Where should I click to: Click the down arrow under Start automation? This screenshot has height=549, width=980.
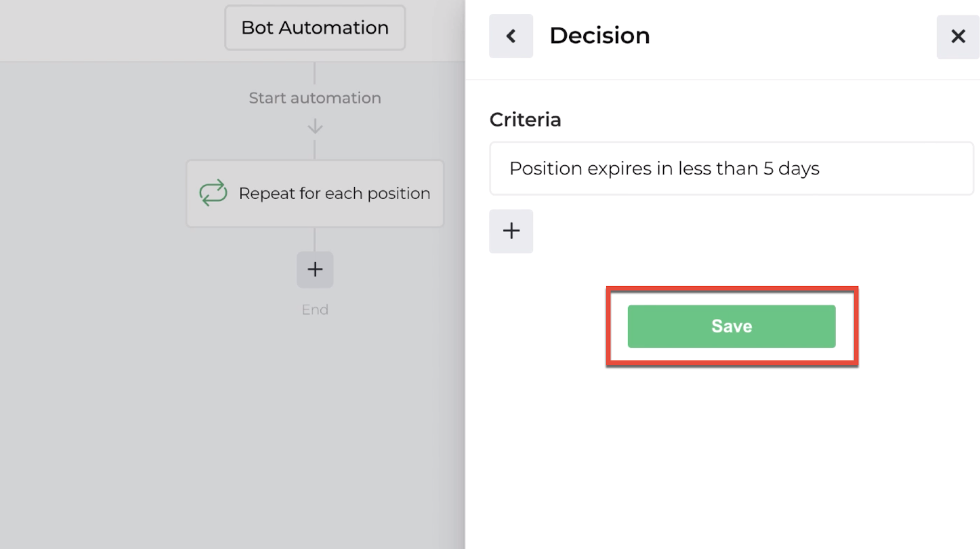(x=315, y=127)
